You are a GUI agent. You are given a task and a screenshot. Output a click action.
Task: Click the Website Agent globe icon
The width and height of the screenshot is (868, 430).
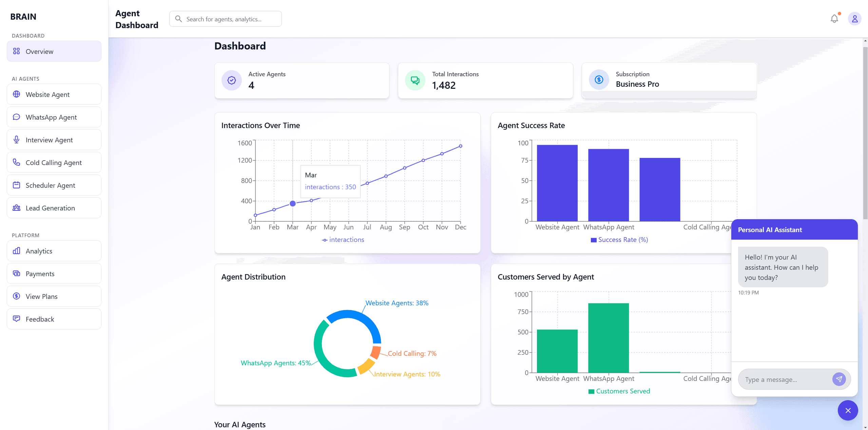(16, 94)
